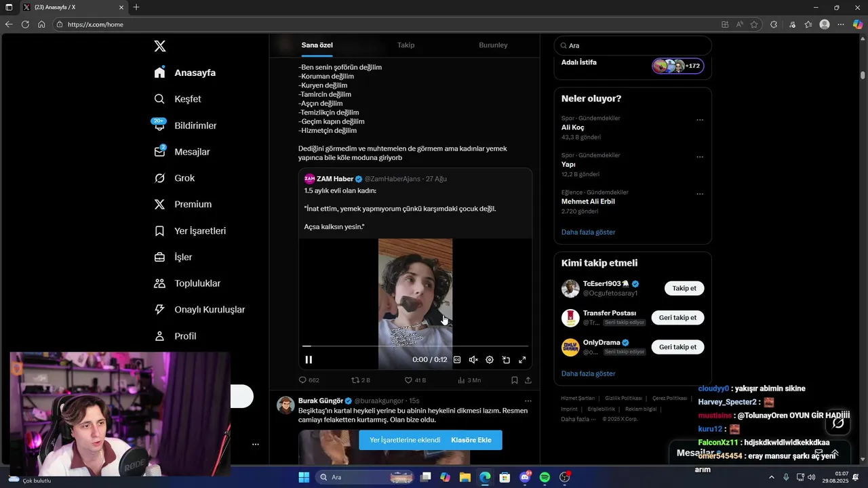Open Edge extensions menu
The height and width of the screenshot is (488, 868).
tap(774, 24)
